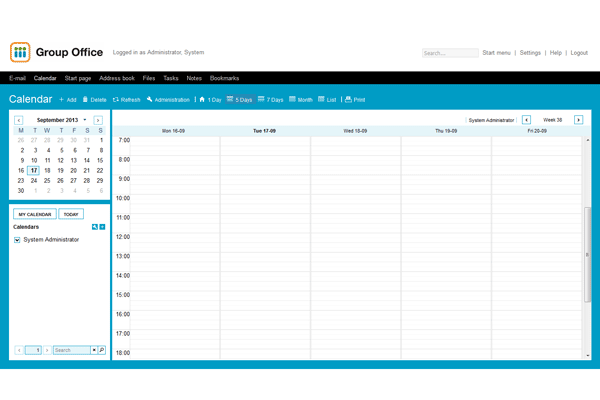Click the TODAY button
This screenshot has height=400, width=600.
[71, 214]
